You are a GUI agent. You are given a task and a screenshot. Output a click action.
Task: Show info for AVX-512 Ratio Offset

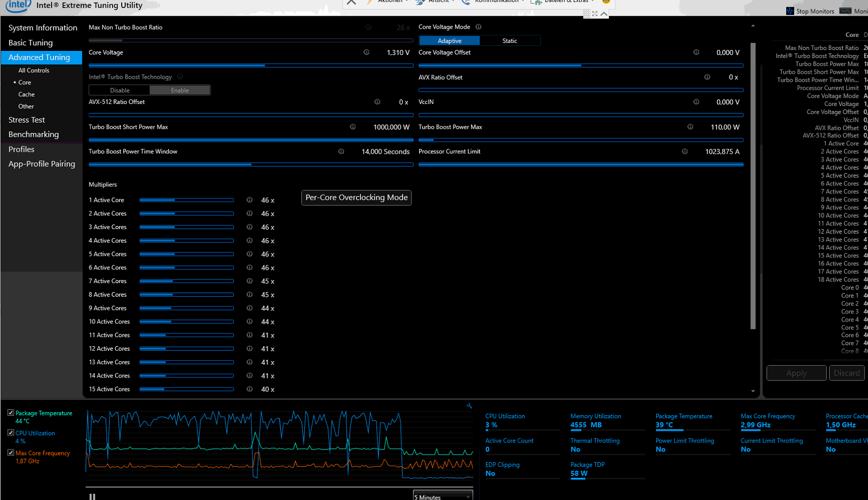coord(377,102)
